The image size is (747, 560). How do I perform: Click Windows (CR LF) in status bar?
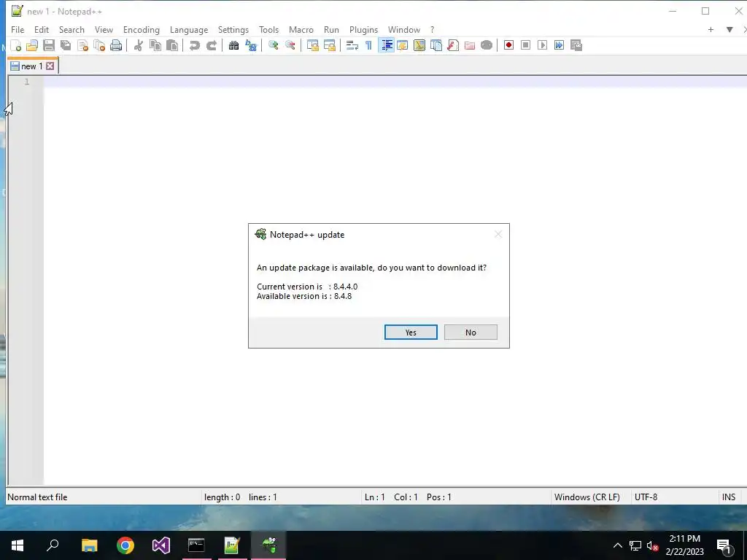tap(587, 497)
